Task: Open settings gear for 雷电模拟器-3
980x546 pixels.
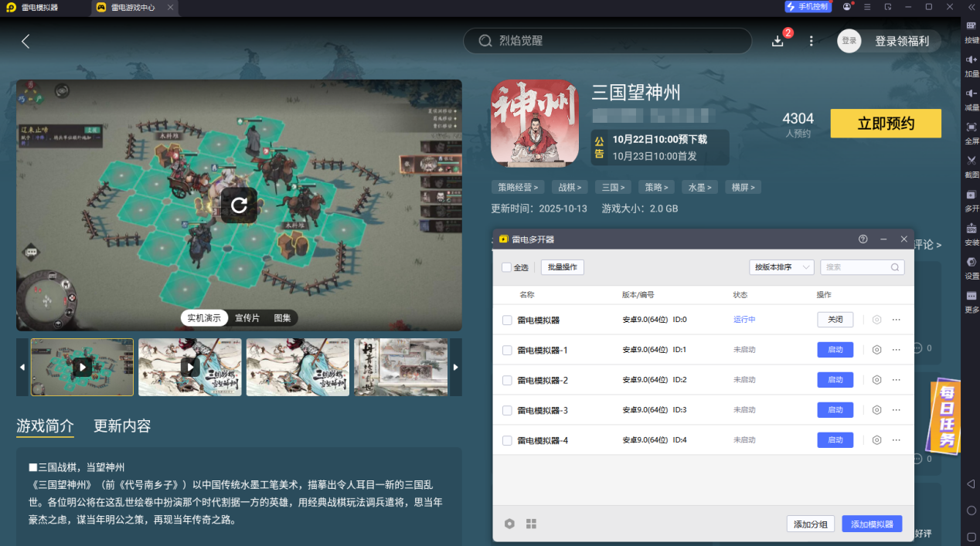Action: pos(876,410)
